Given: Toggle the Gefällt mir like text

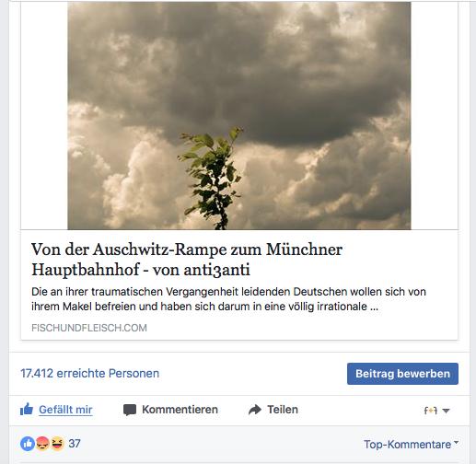Looking at the screenshot, I should point(65,410).
